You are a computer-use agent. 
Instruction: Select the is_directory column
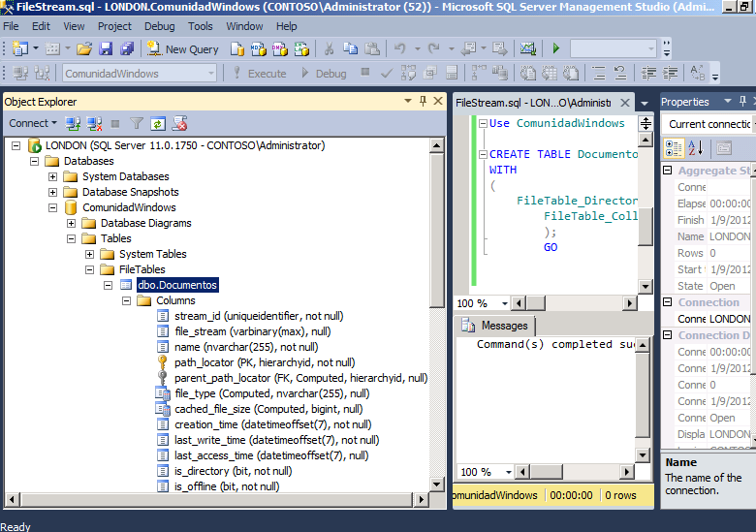tap(233, 471)
